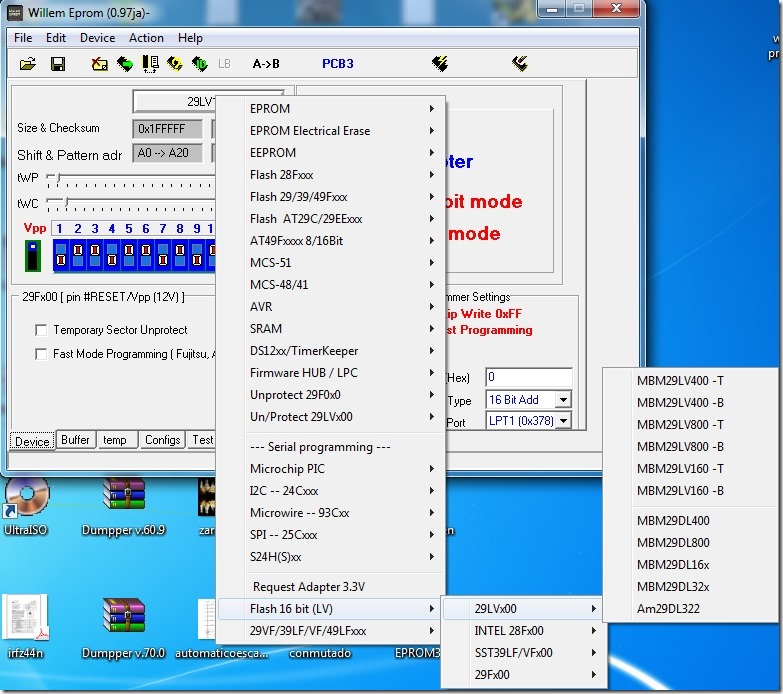Click the chip ID green icon
Screen dimensions: 783x694
(200, 64)
